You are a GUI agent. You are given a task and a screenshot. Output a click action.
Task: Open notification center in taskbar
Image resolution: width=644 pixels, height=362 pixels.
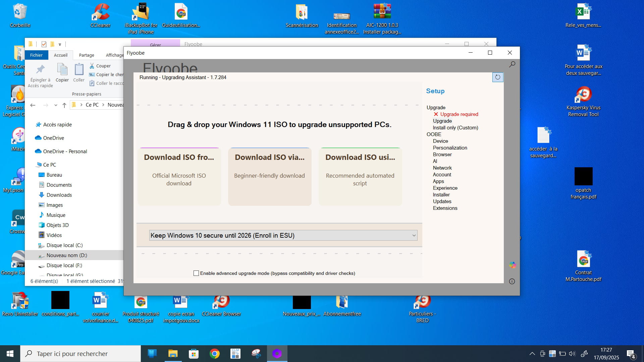point(631,354)
